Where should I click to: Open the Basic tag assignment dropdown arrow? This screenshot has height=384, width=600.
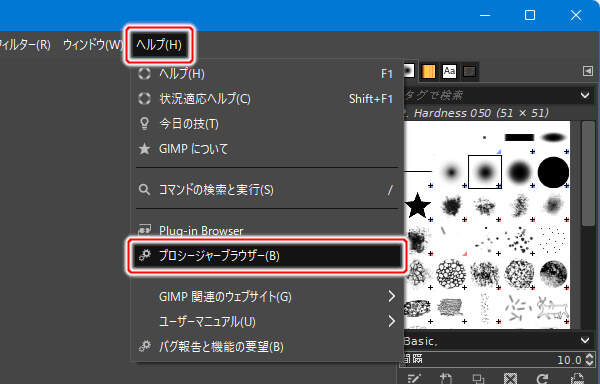pyautogui.click(x=585, y=340)
